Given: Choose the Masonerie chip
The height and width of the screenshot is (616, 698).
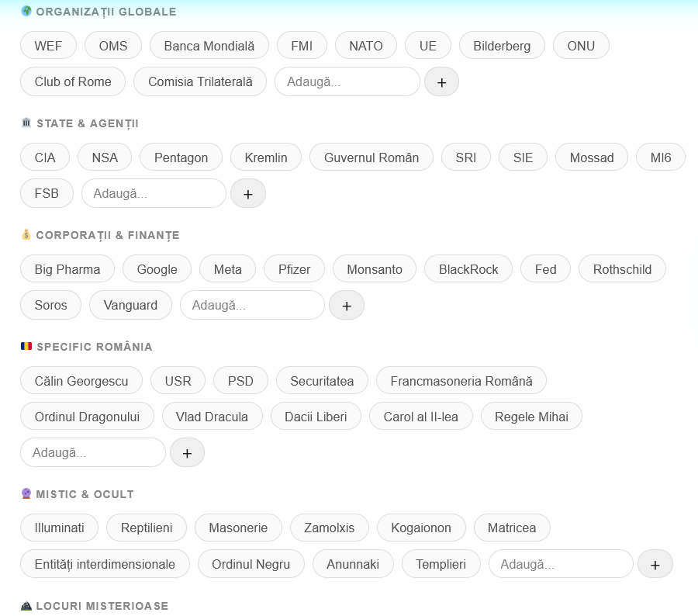Looking at the screenshot, I should point(238,528).
